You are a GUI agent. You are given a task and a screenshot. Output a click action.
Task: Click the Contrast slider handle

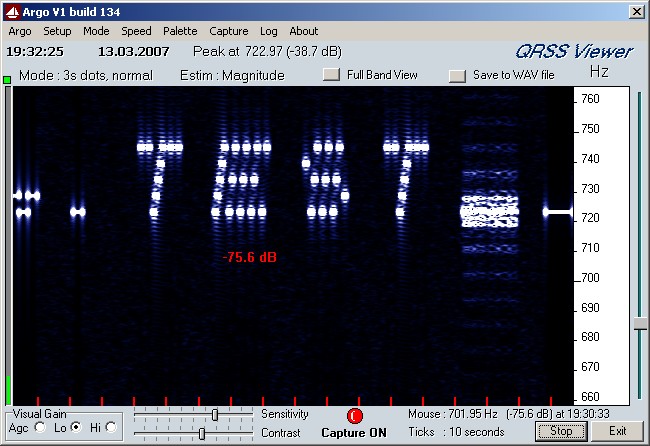click(201, 434)
